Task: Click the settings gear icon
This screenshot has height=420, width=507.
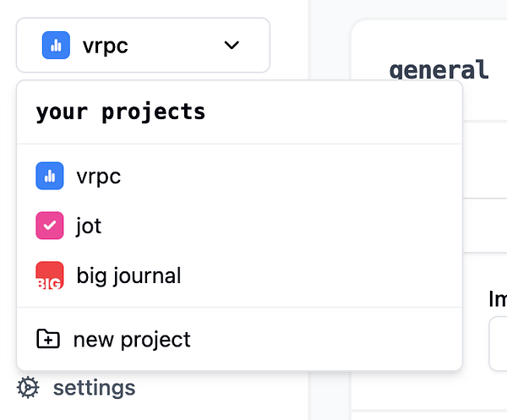Action: pyautogui.click(x=28, y=388)
